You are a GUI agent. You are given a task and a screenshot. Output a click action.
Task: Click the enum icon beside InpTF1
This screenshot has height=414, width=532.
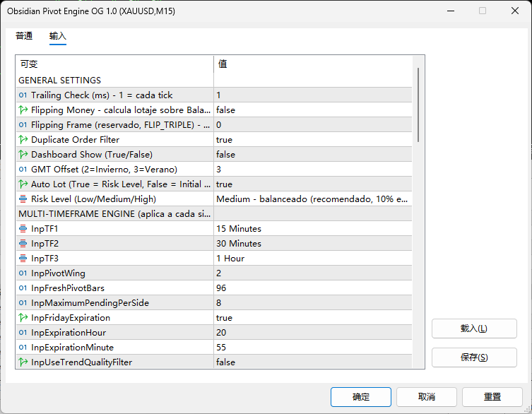point(23,229)
